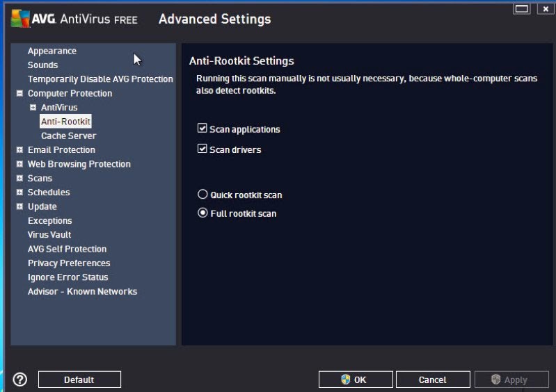Select the Schedules label

[49, 193]
